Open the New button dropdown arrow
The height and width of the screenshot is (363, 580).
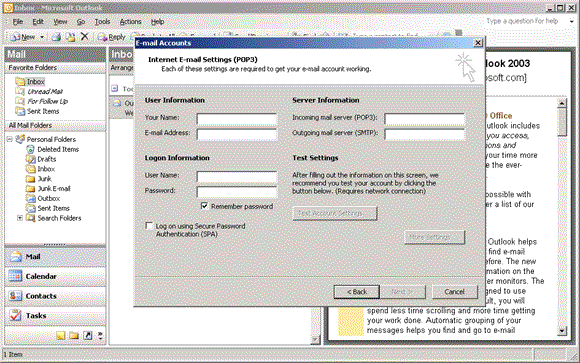click(x=42, y=37)
